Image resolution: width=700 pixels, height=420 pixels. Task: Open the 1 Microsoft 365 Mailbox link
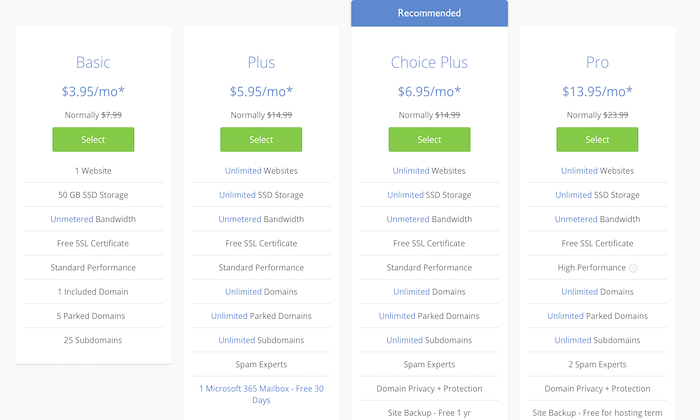coord(261,394)
